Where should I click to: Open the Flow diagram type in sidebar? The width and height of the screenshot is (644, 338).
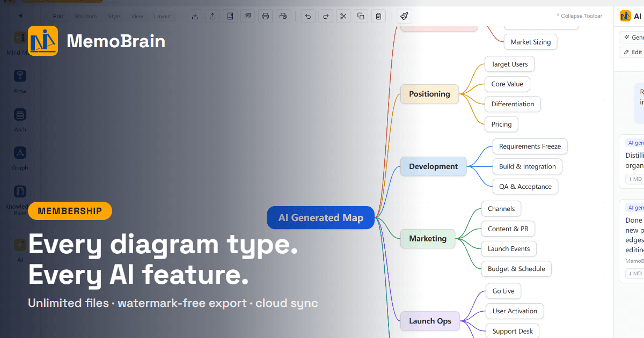coord(20,81)
